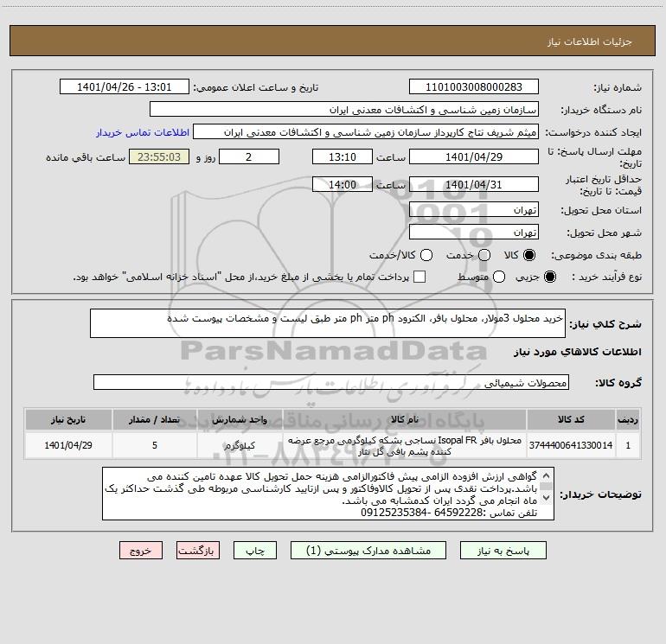Click the quantity cell showing 5
Screen dimensions: 666x644
click(x=155, y=445)
